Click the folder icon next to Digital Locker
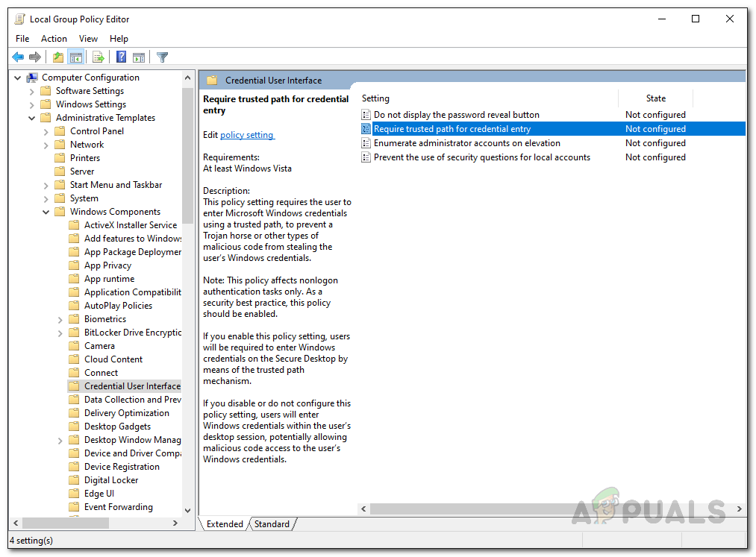Screen dimensions: 756x557 click(74, 480)
